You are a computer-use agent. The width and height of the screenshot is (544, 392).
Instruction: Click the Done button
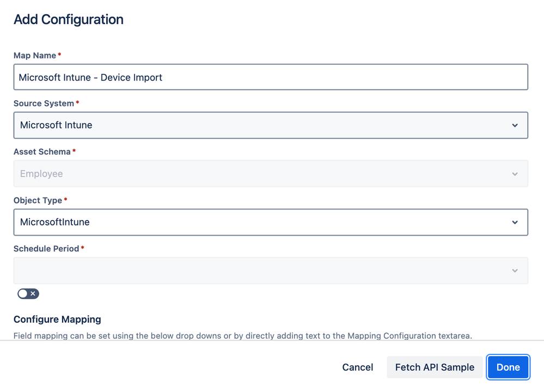coord(508,367)
